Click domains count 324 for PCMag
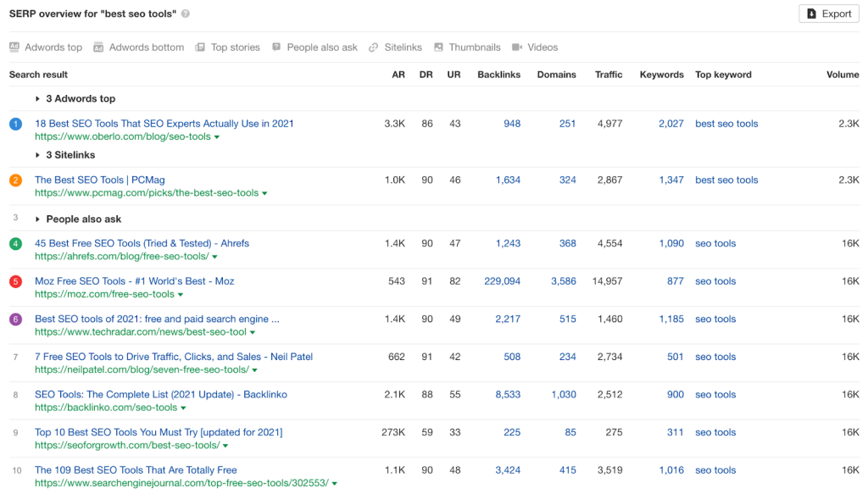 coord(567,180)
